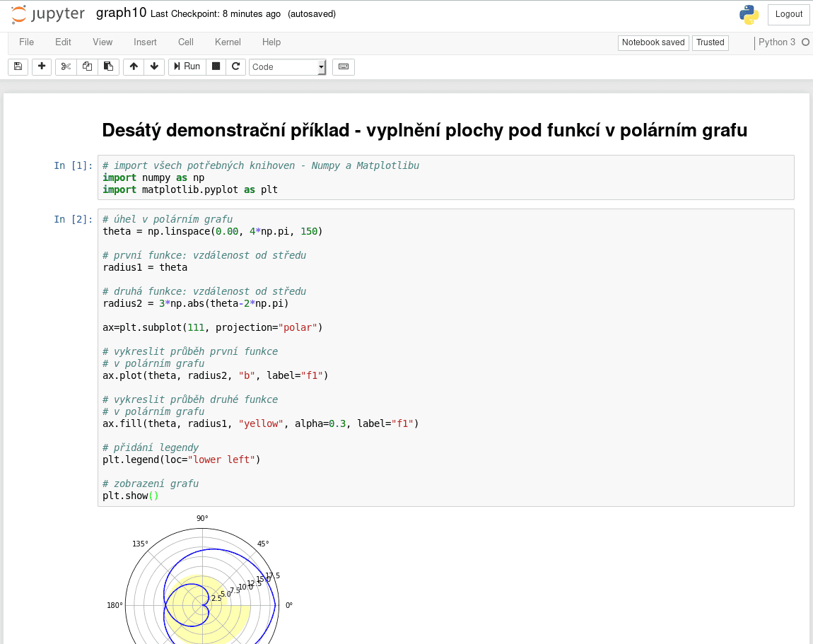Restart the kernel with circular arrow icon
Viewport: 813px width, 644px height.
[235, 66]
